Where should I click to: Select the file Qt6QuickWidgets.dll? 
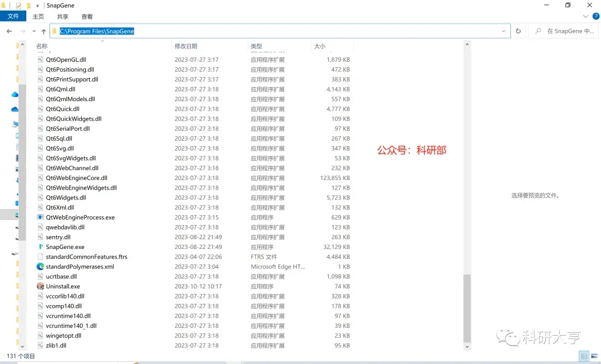pos(73,119)
